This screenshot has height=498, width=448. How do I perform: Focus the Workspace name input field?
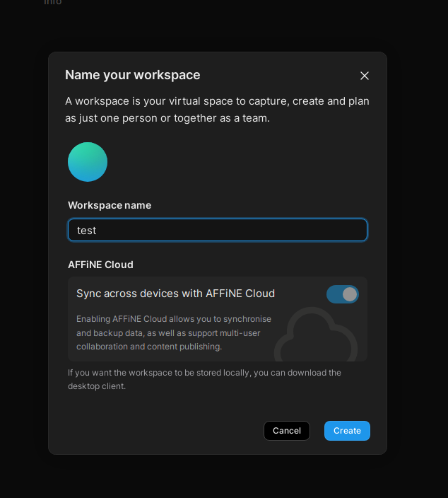click(218, 230)
